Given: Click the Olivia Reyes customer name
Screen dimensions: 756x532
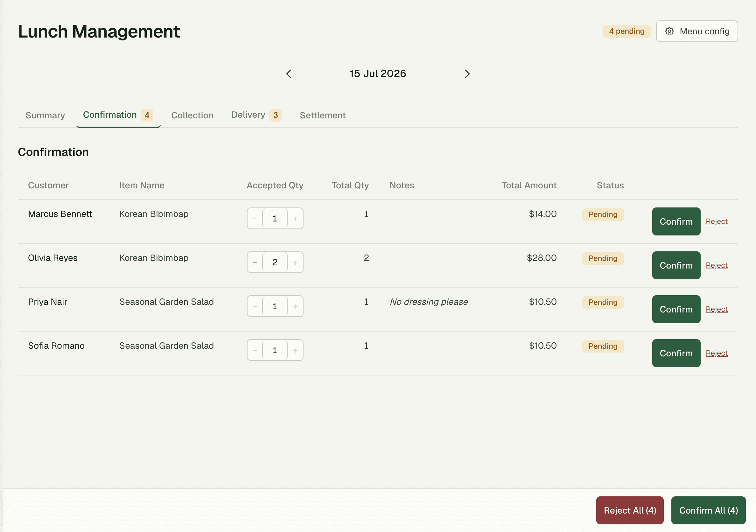Looking at the screenshot, I should tap(53, 258).
